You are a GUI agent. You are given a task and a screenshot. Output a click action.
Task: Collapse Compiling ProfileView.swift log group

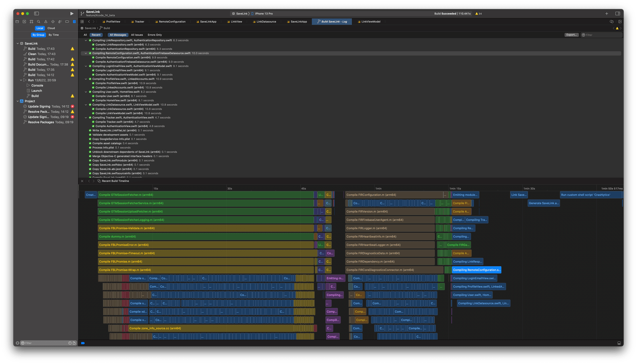[x=86, y=79]
